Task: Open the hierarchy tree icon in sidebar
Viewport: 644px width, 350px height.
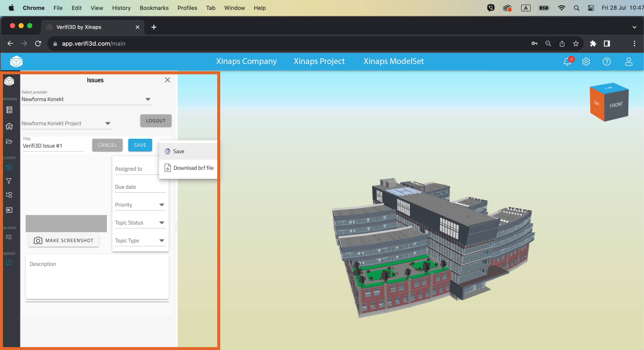Action: [x=9, y=195]
